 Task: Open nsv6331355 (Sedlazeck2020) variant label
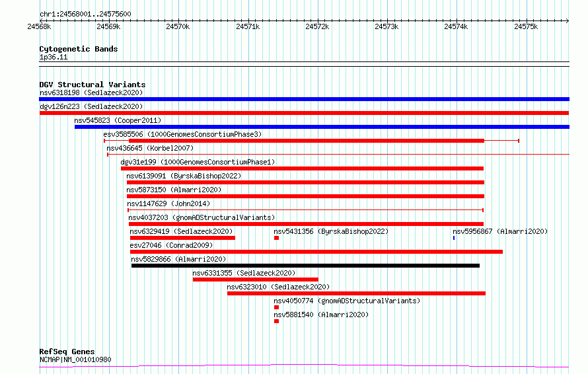point(244,273)
